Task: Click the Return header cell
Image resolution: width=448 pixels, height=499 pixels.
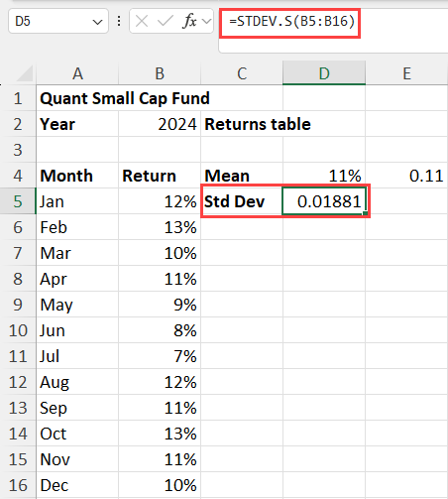Action: pyautogui.click(x=160, y=176)
